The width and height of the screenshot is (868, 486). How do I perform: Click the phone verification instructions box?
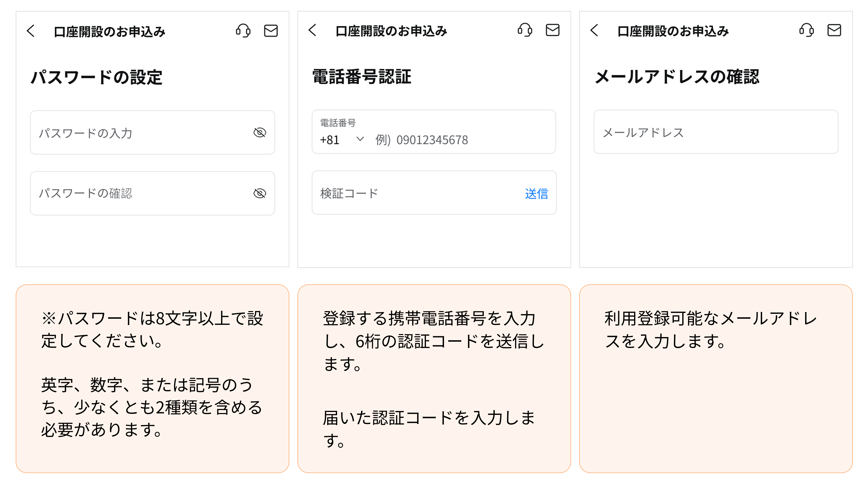tap(434, 378)
